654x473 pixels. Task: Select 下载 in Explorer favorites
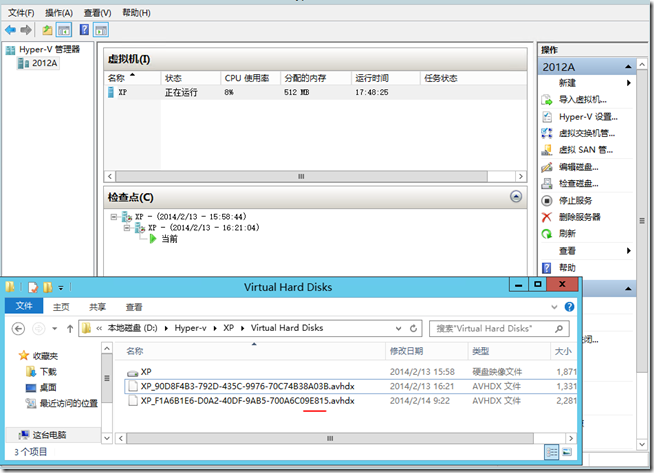click(48, 372)
